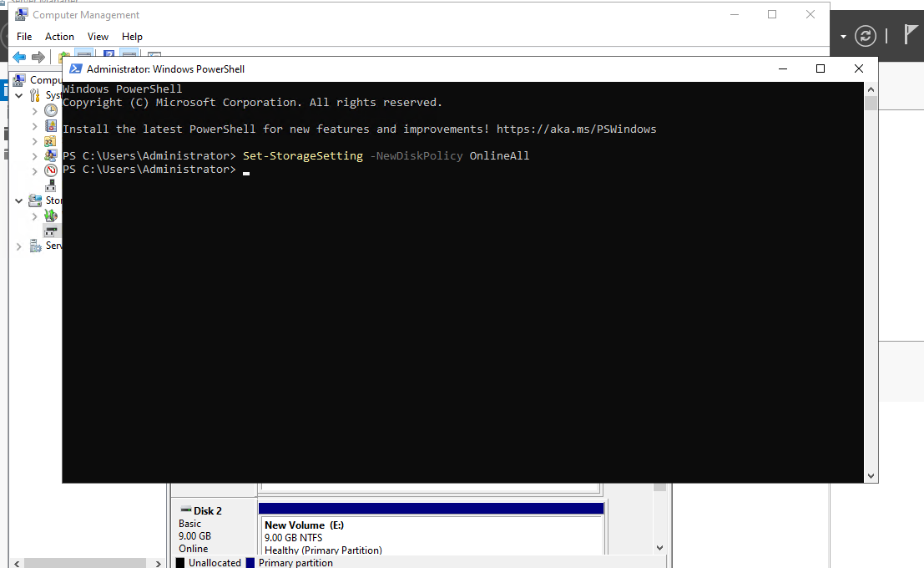
Task: Click the Primary partition blue legend swatch
Action: coord(250,563)
